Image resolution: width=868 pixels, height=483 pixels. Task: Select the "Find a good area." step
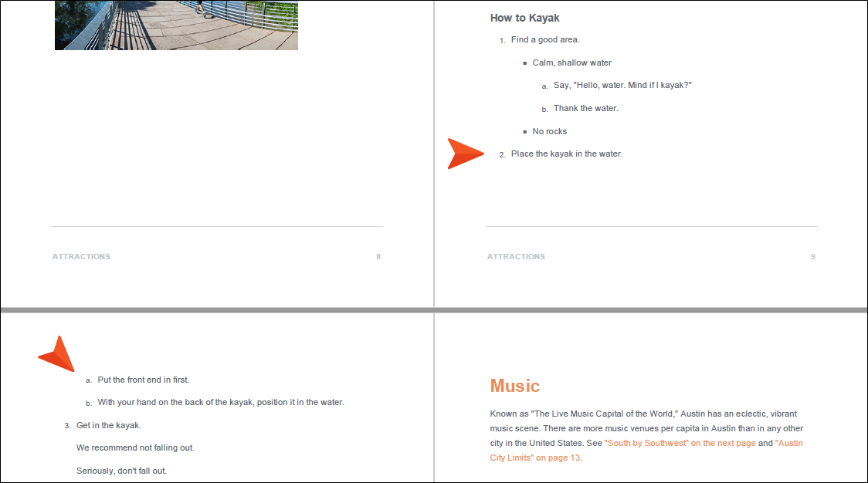(x=544, y=39)
